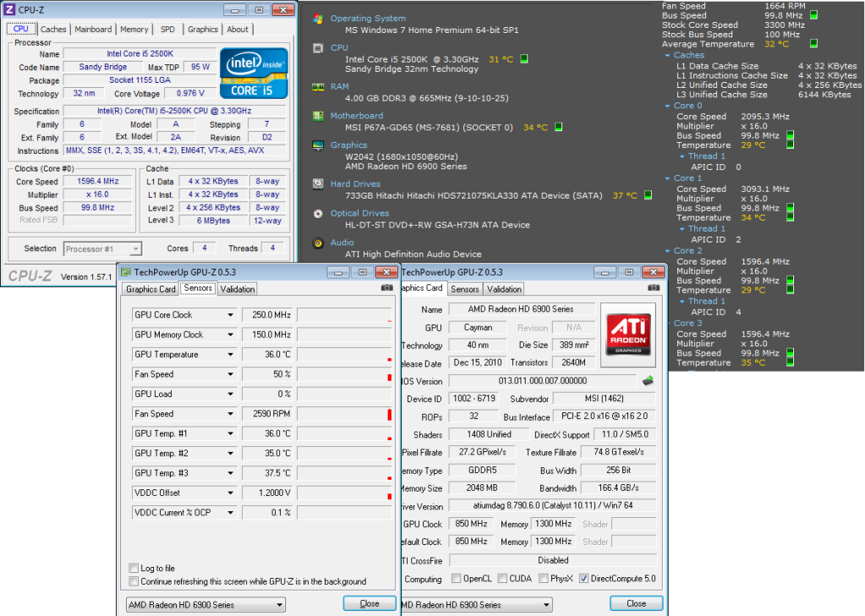Screen dimensions: 865x616
Task: Click the Optical Drives disc icon
Action: pyautogui.click(x=318, y=214)
